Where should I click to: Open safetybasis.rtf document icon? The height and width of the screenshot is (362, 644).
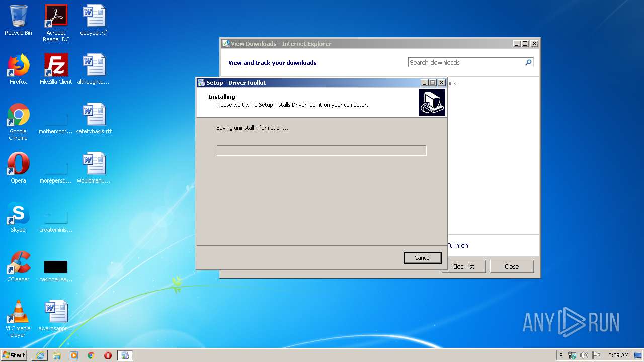click(94, 119)
